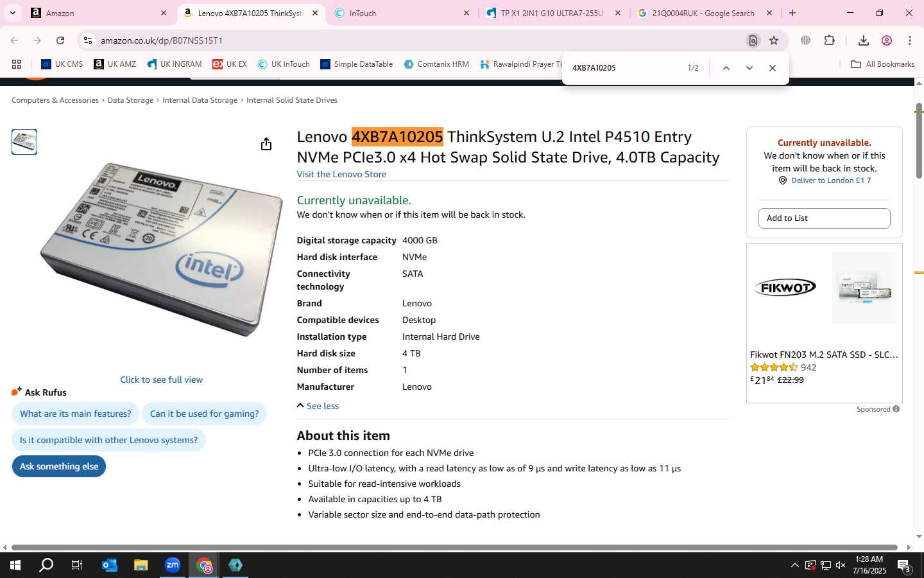This screenshot has width=924, height=578.
Task: Go to next find-in-page match
Action: point(749,68)
